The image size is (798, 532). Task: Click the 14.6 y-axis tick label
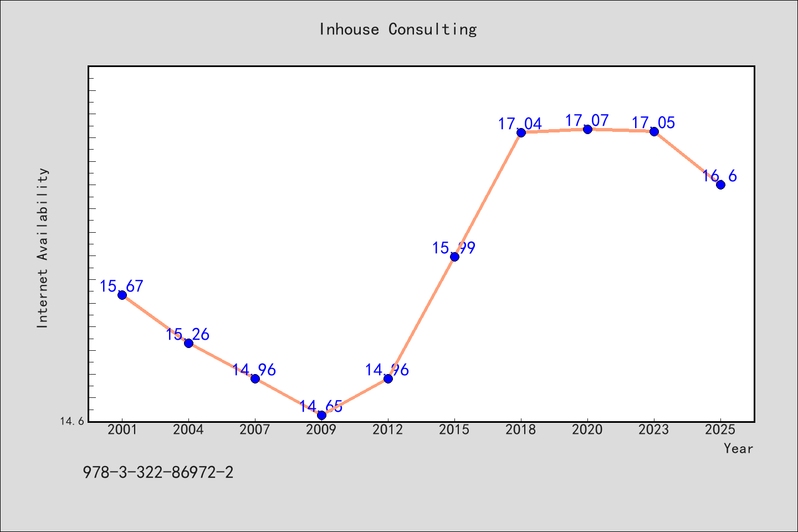pyautogui.click(x=72, y=421)
